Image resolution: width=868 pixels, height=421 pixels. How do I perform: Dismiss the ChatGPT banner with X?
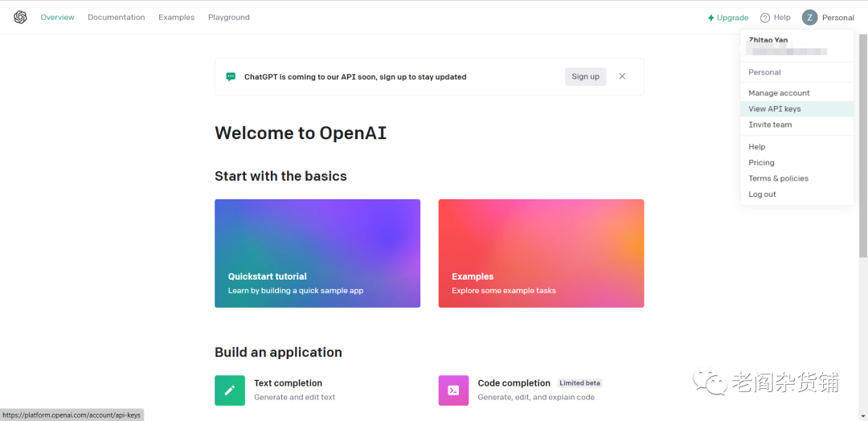622,76
